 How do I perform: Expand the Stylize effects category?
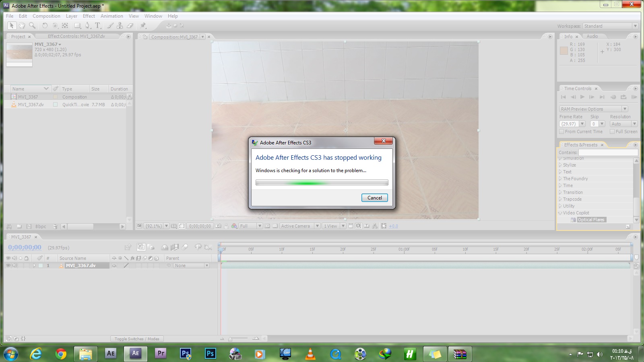pos(560,165)
